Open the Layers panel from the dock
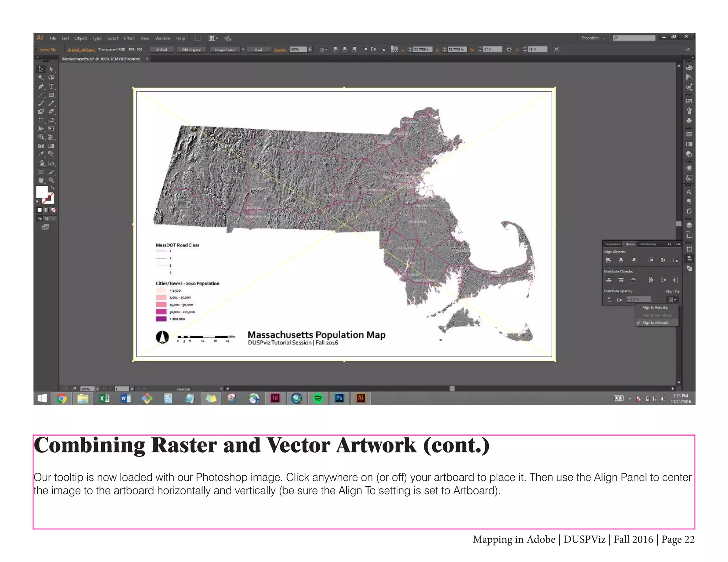Screen dimensions: 728x562 689,225
